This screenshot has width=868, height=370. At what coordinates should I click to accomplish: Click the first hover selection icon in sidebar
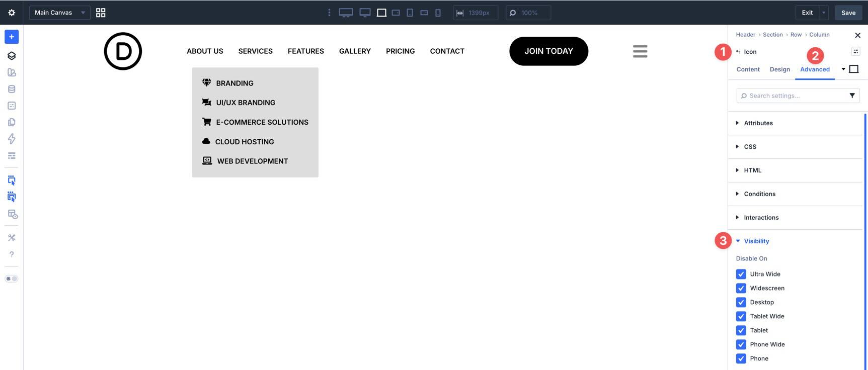(12, 180)
